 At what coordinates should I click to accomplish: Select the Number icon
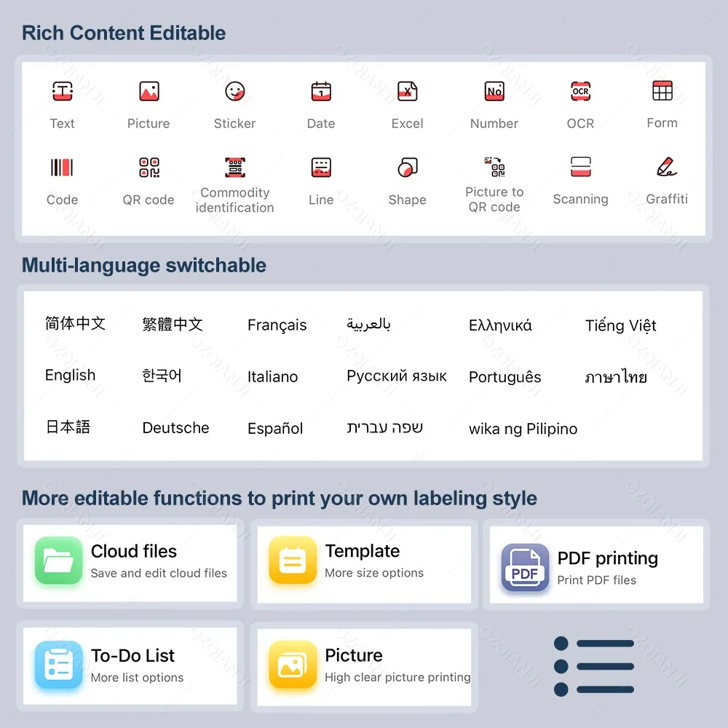(x=494, y=91)
